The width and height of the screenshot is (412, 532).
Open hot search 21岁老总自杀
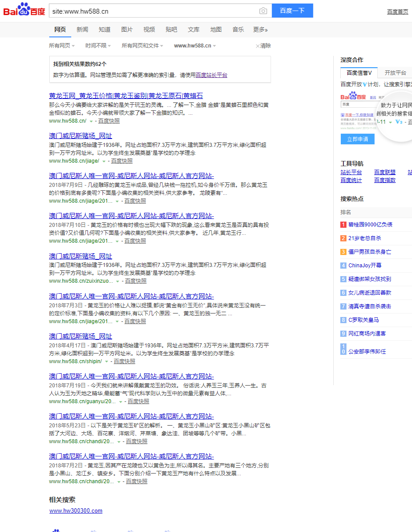(365, 238)
